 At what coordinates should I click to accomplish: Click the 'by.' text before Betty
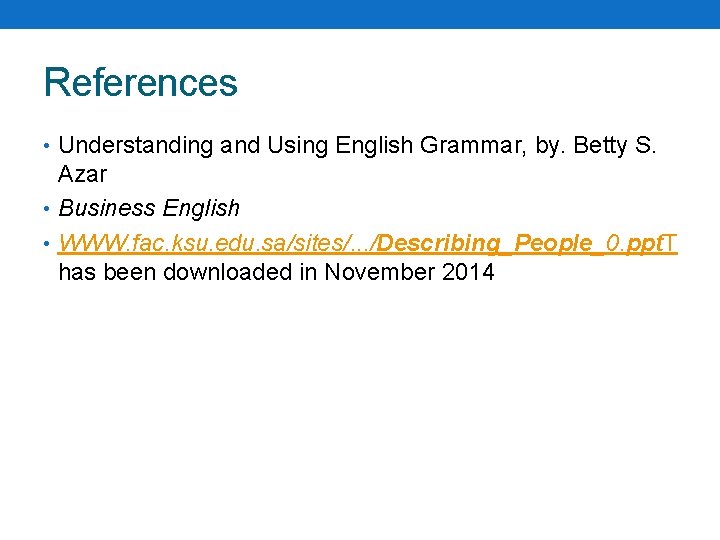click(x=550, y=146)
